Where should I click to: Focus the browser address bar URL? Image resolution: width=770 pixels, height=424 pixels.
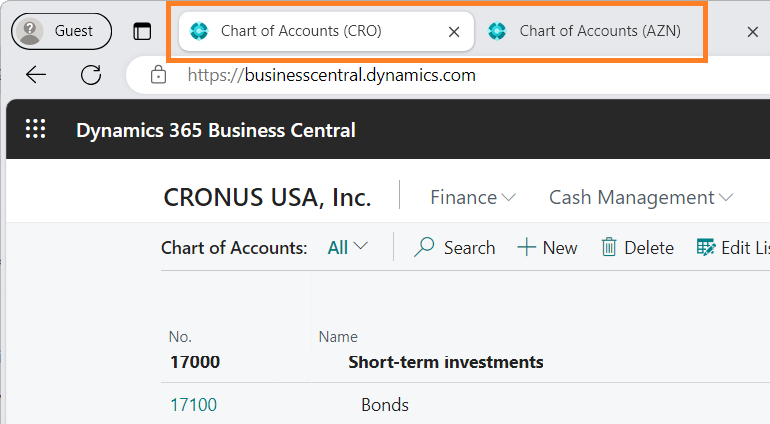[330, 75]
